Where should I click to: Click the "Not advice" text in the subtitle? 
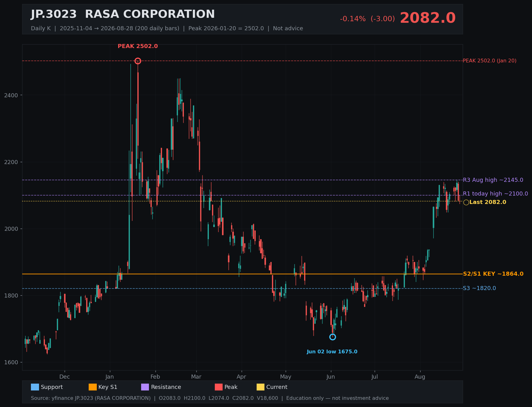(288, 28)
